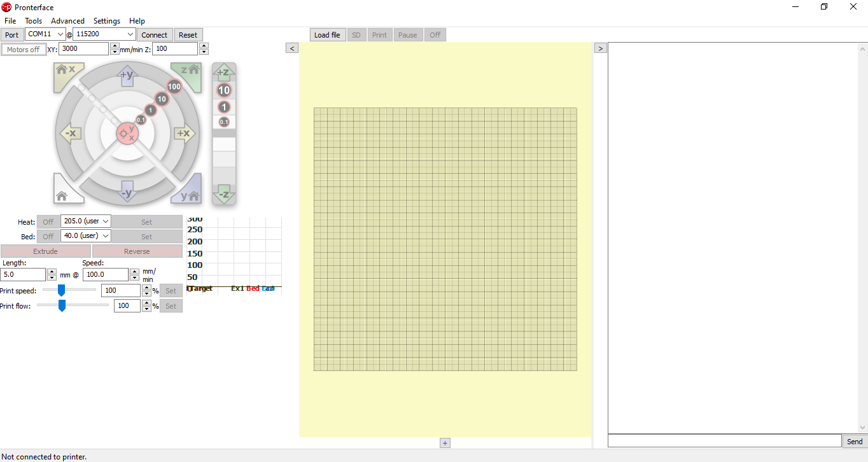Decrease extrusion Speed with down arrow
This screenshot has height=462, width=868.
[x=134, y=277]
